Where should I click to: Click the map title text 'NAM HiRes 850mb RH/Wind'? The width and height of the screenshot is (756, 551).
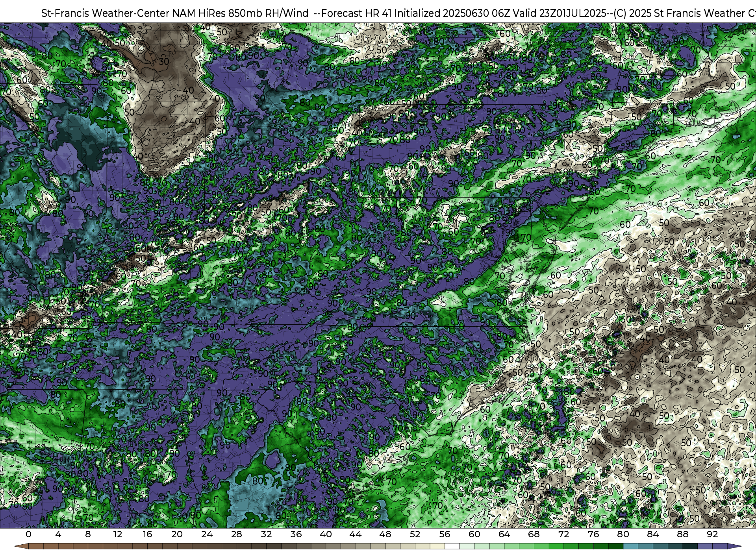(x=241, y=13)
